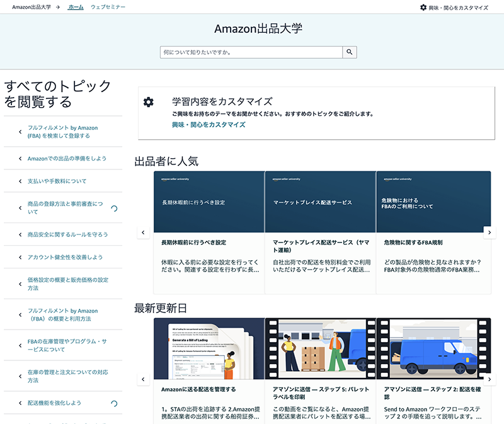Open the topic 価格設定の概要と販売価格の設定方法
The image size is (504, 424).
[68, 284]
